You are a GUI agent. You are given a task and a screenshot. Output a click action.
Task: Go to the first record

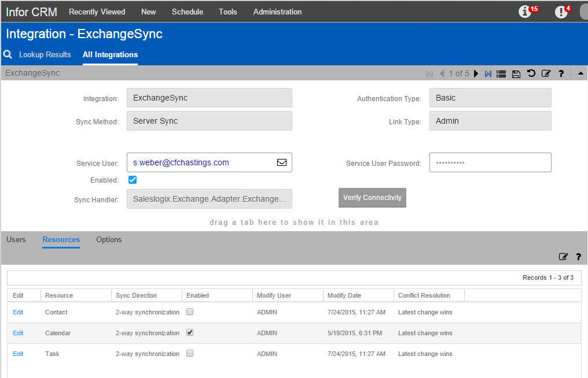(x=430, y=74)
